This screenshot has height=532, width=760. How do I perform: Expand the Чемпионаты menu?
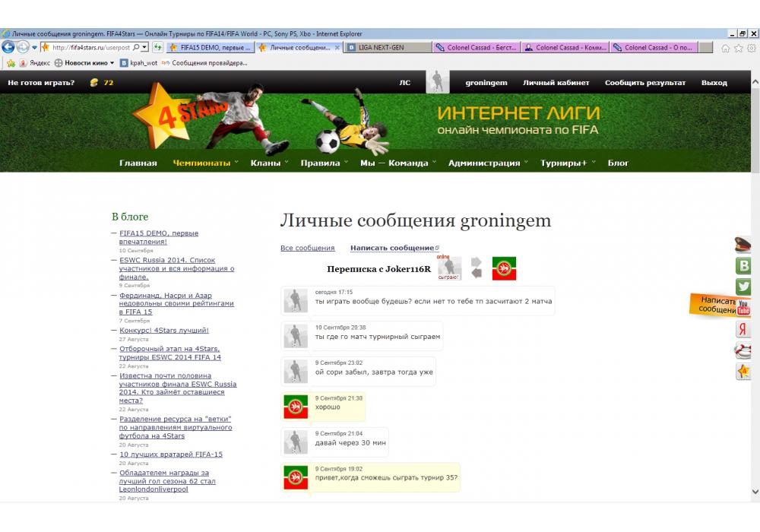click(236, 163)
